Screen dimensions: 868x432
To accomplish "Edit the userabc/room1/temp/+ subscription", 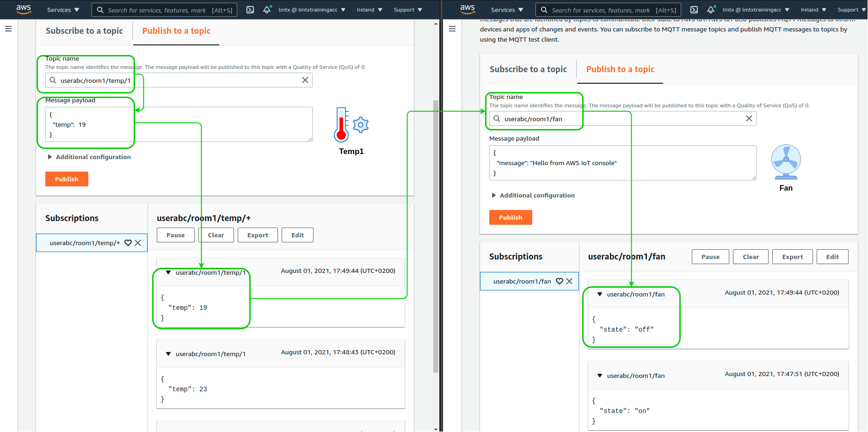I will (x=297, y=235).
